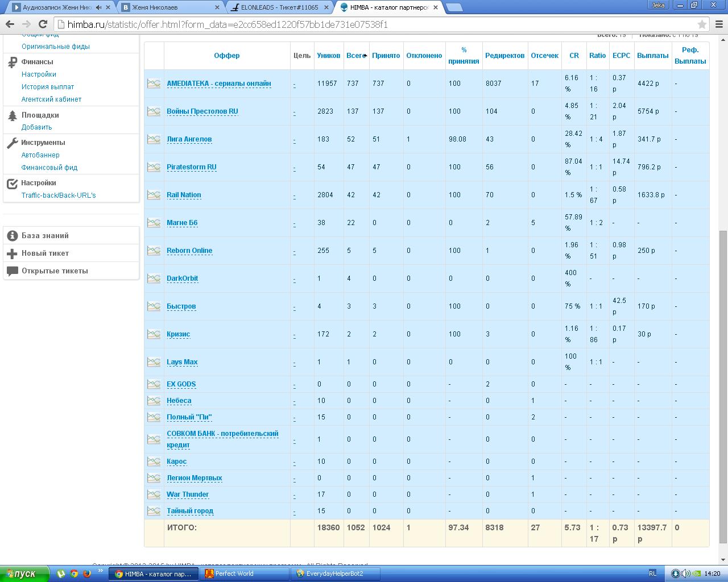Image resolution: width=728 pixels, height=582 pixels.
Task: Open the chart icon for Reborn Online
Action: pyautogui.click(x=154, y=251)
